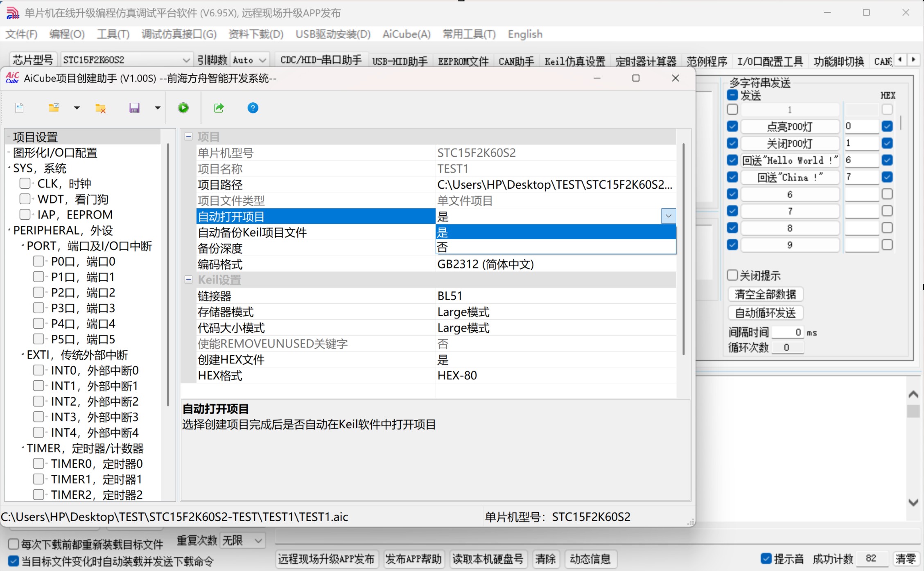
Task: Click the 远程现场升级APP发布 button
Action: click(x=326, y=559)
